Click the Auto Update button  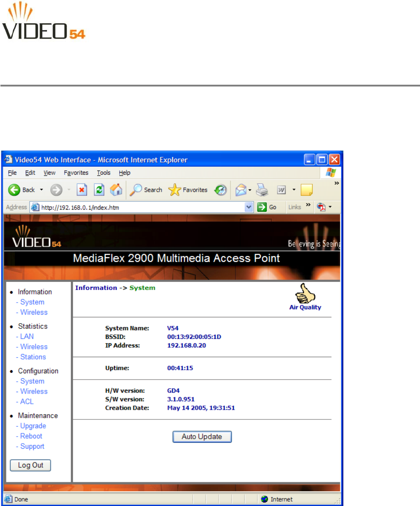point(202,437)
